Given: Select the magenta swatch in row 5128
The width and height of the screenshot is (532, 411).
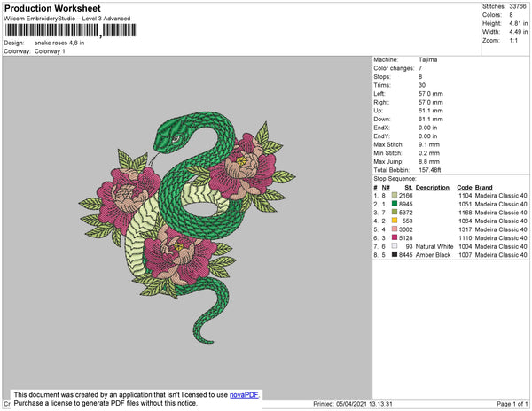Looking at the screenshot, I should (x=395, y=237).
